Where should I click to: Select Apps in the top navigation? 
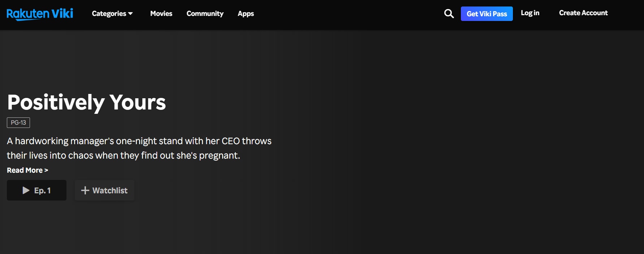[246, 14]
